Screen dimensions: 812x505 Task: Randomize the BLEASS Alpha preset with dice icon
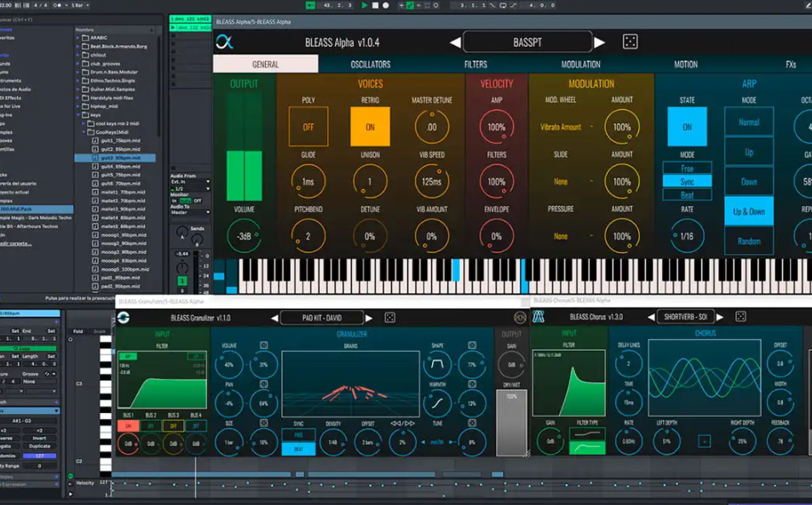[630, 42]
